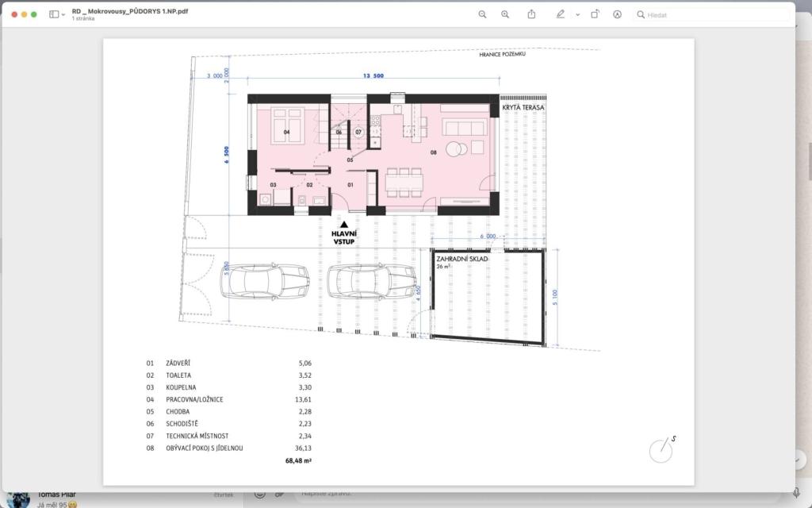This screenshot has width=812, height=508.
Task: Toggle the sidebar view button
Action: click(x=54, y=14)
